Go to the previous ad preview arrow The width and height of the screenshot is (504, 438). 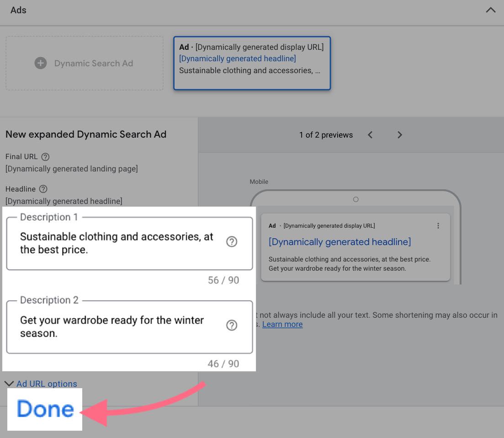(370, 134)
